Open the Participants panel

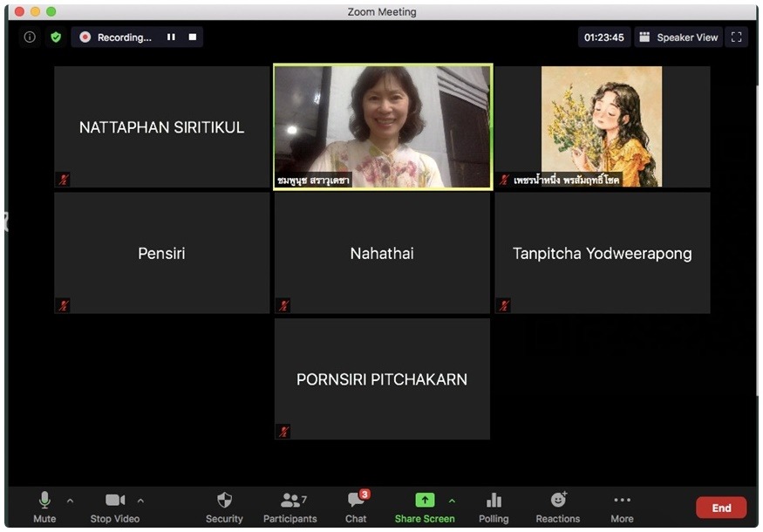coord(290,507)
